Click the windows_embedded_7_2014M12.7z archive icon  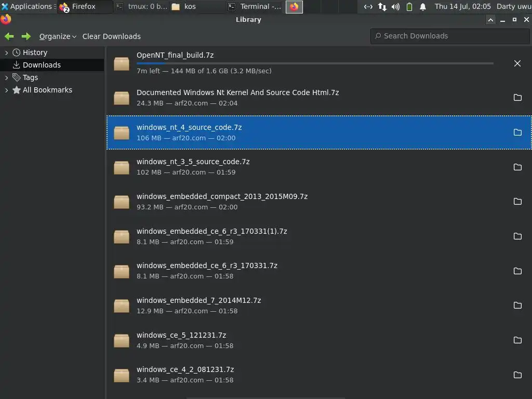coord(122,305)
